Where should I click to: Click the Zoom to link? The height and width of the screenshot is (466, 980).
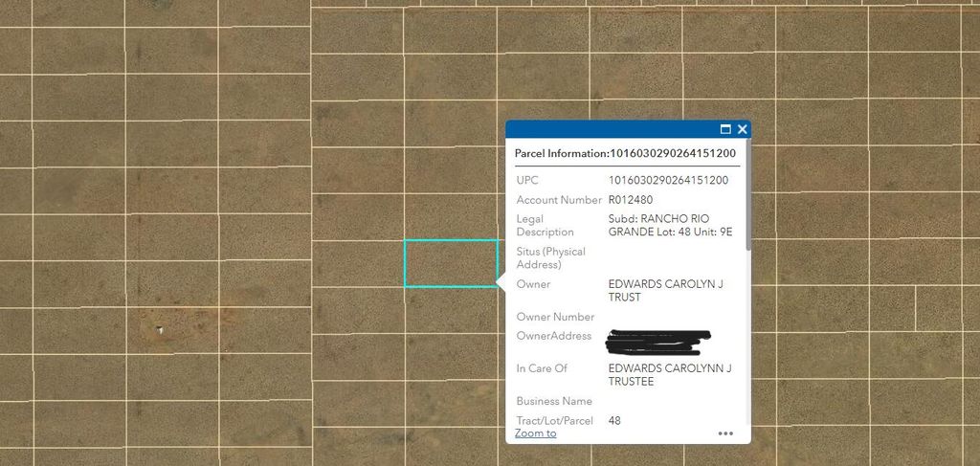pyautogui.click(x=535, y=433)
